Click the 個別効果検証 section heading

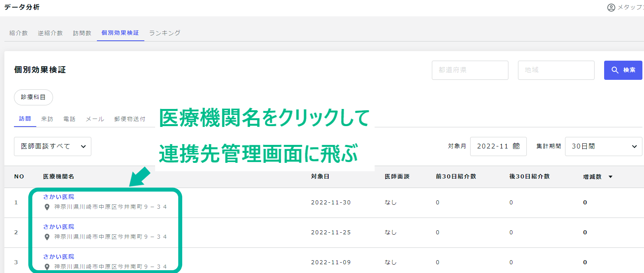click(x=40, y=70)
